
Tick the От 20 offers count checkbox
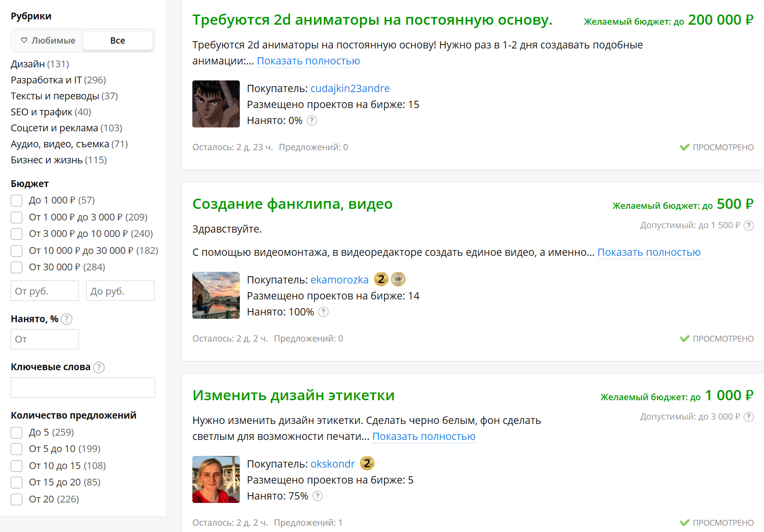coord(16,500)
